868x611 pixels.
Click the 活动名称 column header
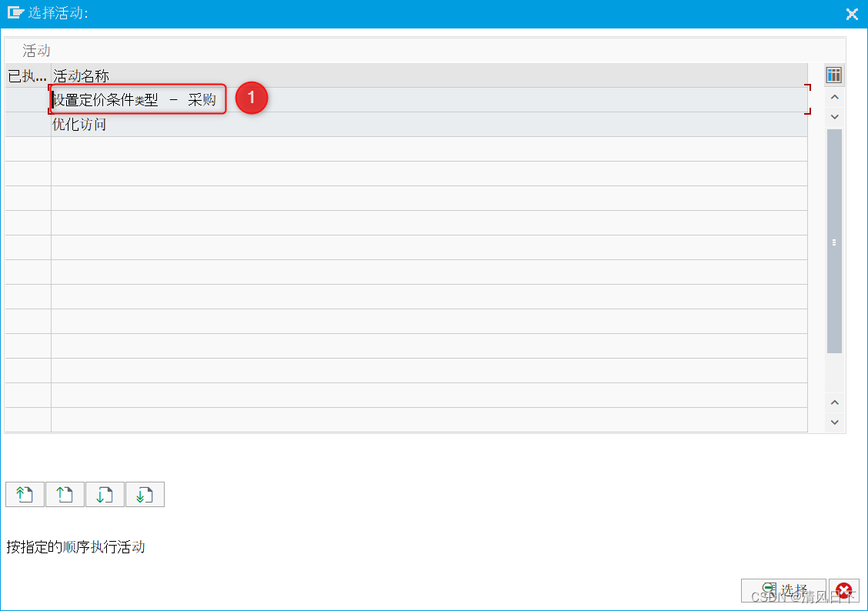coord(429,76)
